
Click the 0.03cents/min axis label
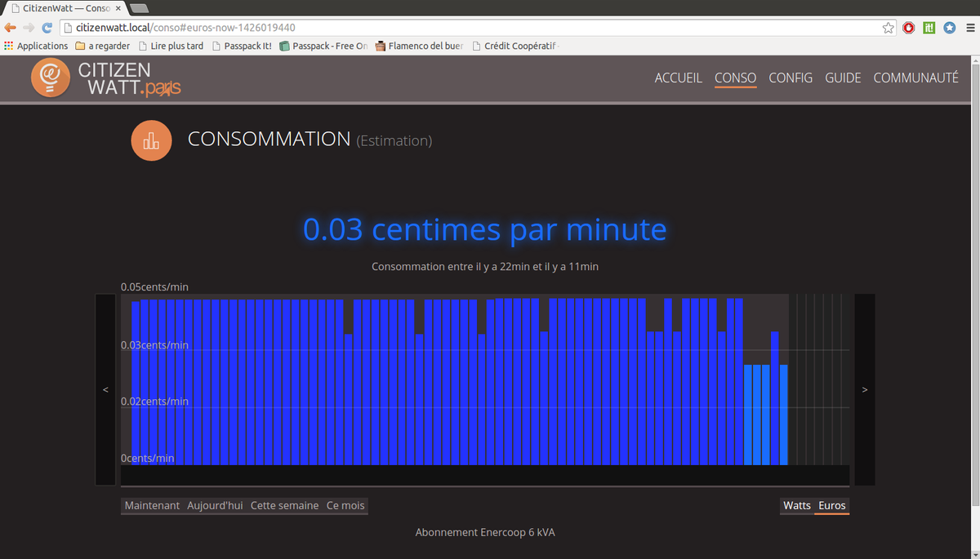pyautogui.click(x=154, y=345)
